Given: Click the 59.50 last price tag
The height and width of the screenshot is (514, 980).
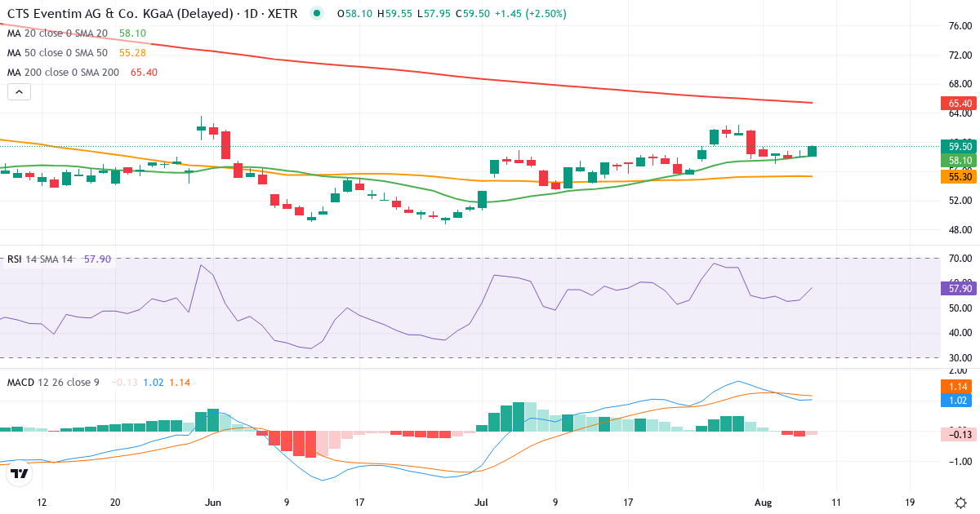Looking at the screenshot, I should [x=960, y=146].
